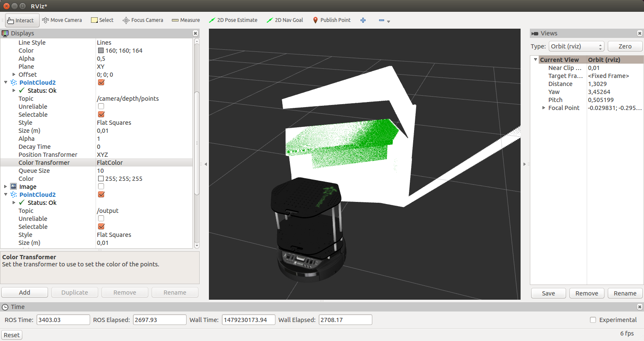644x341 pixels.
Task: Select the PointCloud2 icon for the /output display
Action: (x=14, y=195)
